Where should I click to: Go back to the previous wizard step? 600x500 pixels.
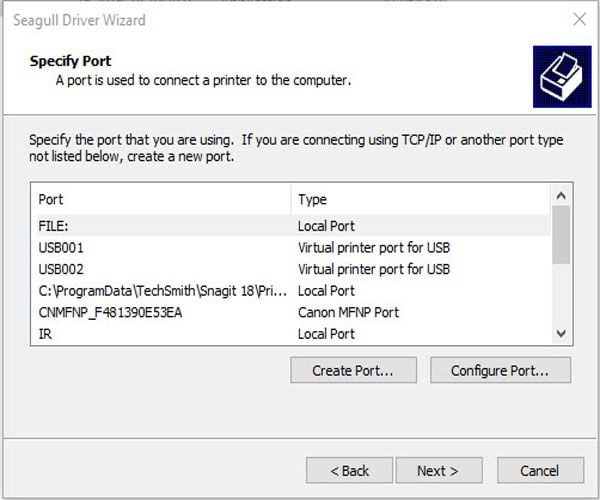point(349,470)
